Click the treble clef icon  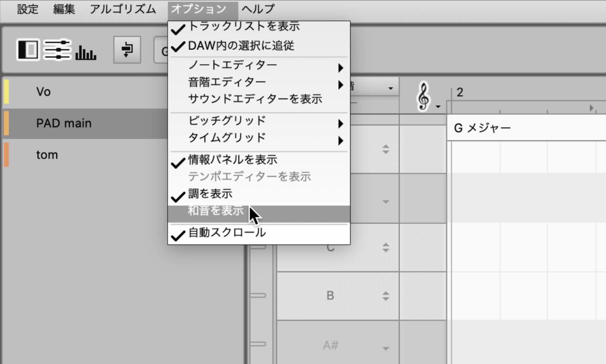pos(423,97)
